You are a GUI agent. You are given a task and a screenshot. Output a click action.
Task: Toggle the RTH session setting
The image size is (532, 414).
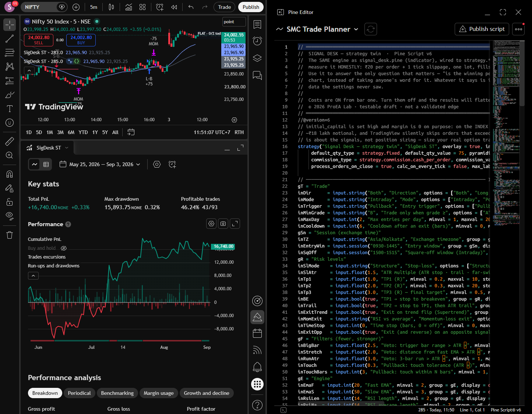tap(239, 132)
